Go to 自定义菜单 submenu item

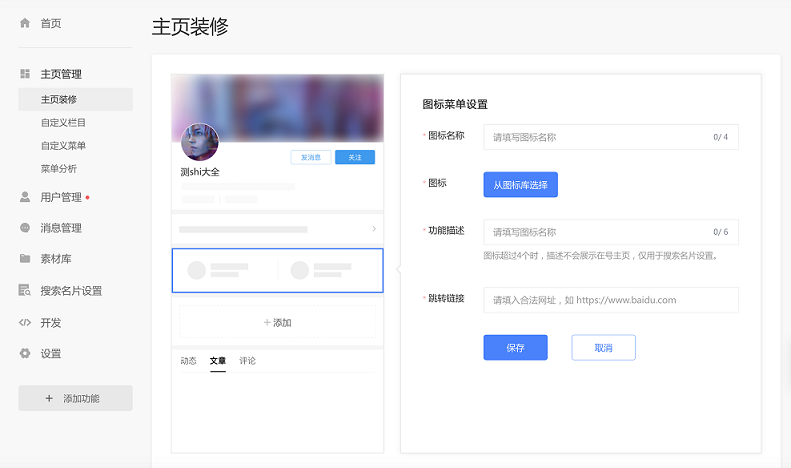(63, 145)
